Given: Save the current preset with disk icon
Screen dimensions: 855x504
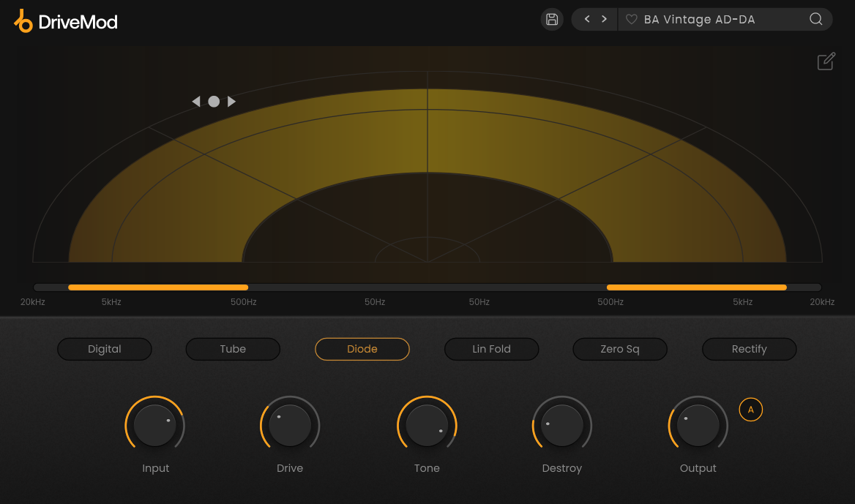Looking at the screenshot, I should coord(552,20).
